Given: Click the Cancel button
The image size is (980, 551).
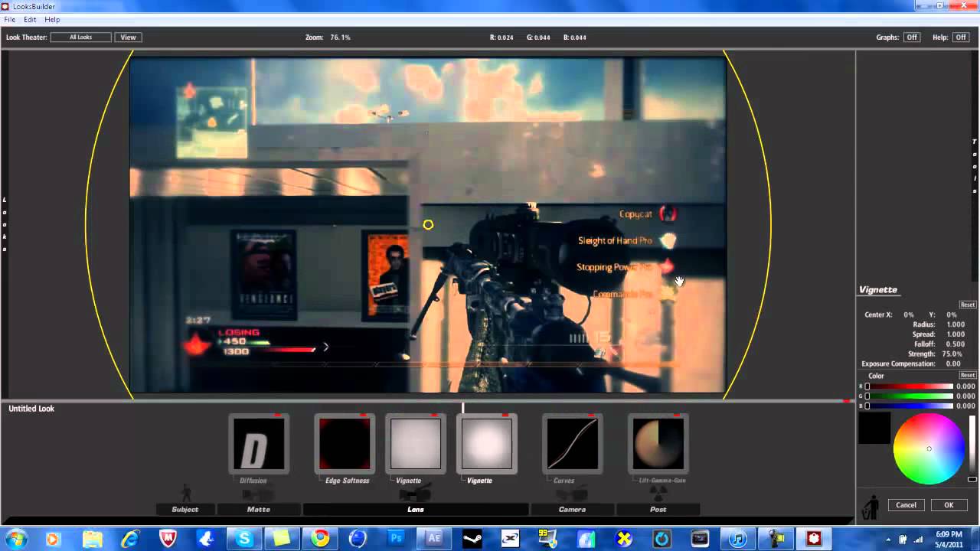Looking at the screenshot, I should 906,505.
